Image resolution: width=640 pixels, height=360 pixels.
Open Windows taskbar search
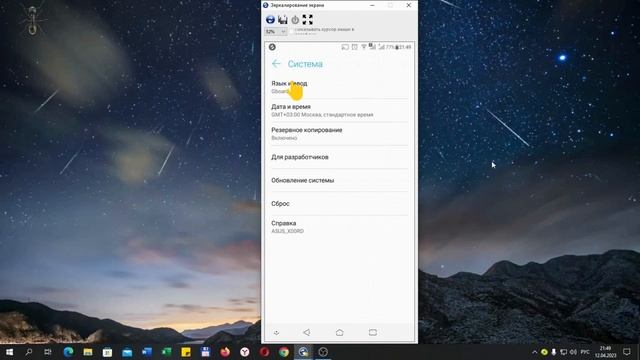(x=29, y=352)
